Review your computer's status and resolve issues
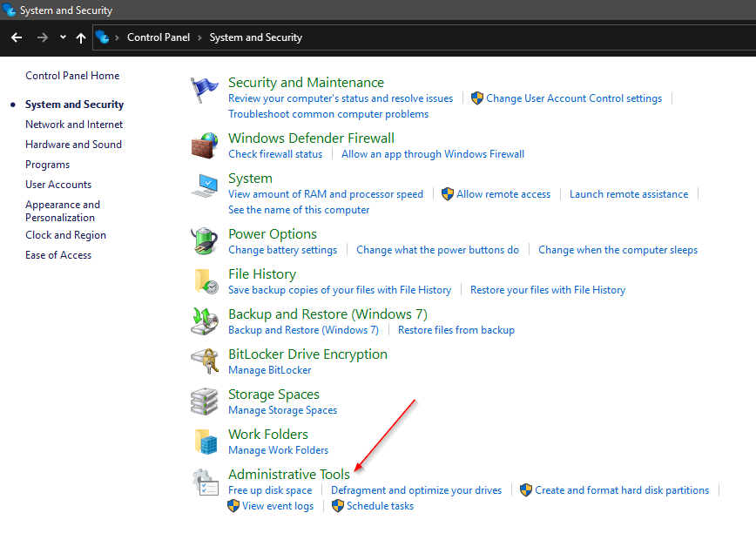The image size is (756, 533). (x=341, y=98)
